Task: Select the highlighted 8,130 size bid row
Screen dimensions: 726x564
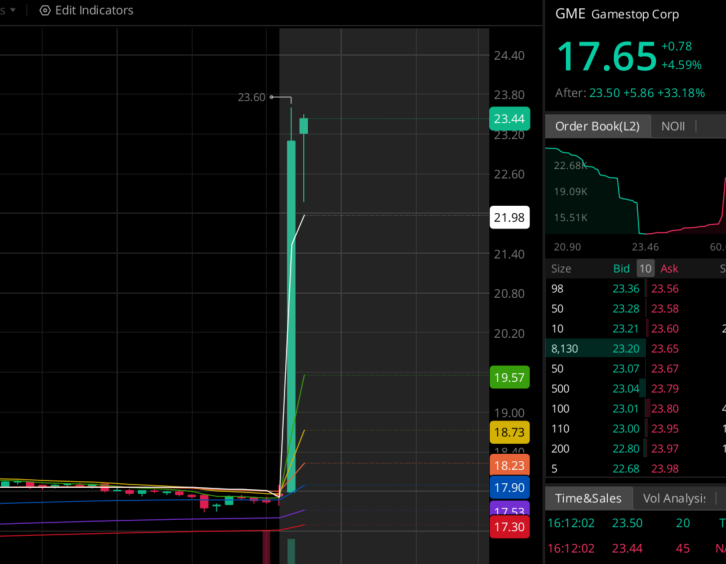Action: [596, 349]
